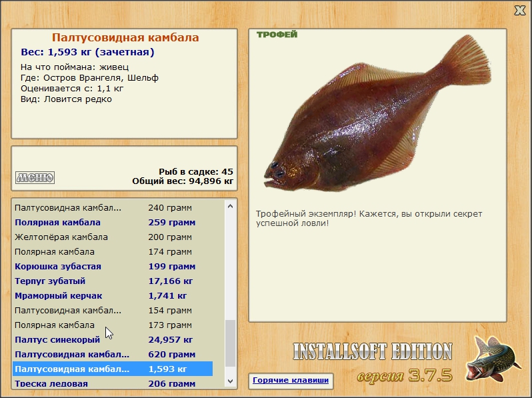Select Треска ледовая 206 грамм entry
The height and width of the screenshot is (398, 532).
point(112,383)
